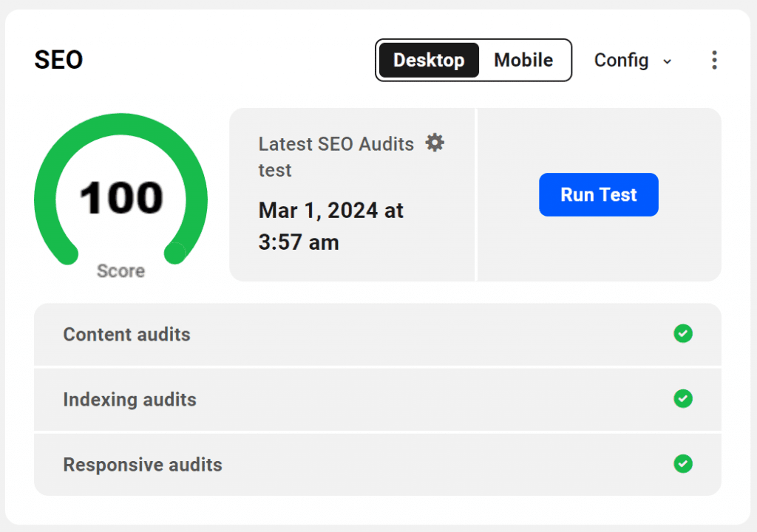Click the Latest SEO Audits test label

[336, 157]
